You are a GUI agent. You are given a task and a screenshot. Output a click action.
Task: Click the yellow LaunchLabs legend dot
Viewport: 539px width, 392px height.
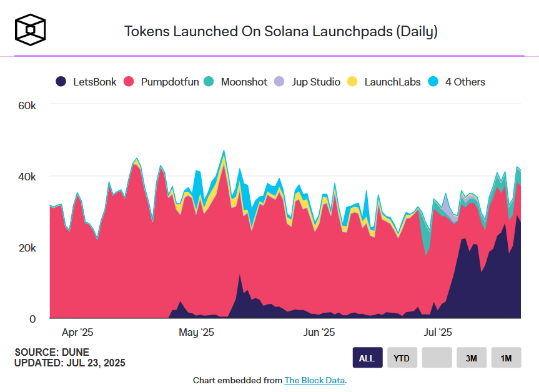coord(353,82)
